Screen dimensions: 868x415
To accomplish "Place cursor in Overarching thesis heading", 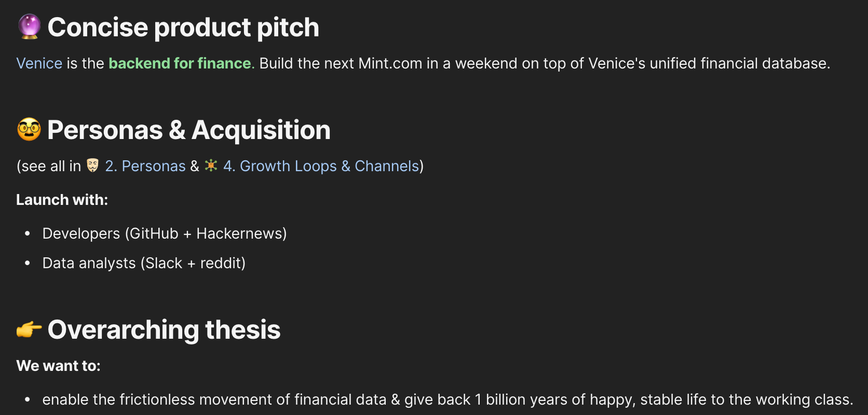I will coord(164,330).
